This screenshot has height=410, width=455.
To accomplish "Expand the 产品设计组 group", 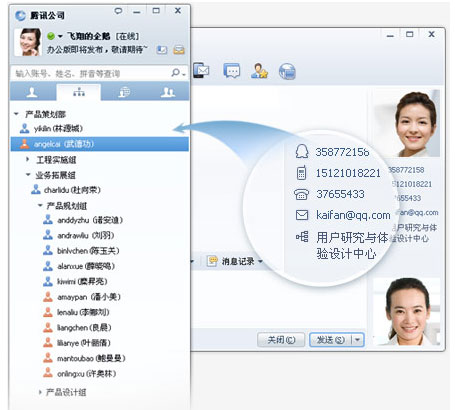I will click(x=40, y=392).
